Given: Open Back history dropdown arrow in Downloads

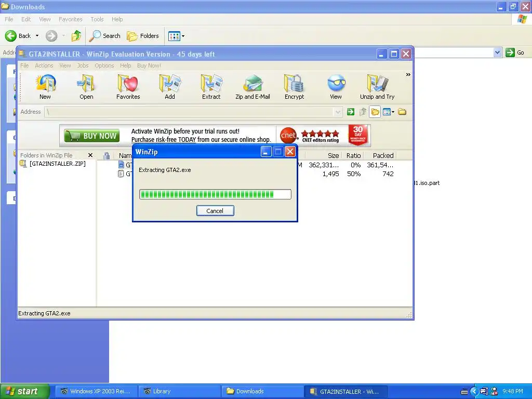Looking at the screenshot, I should pos(37,36).
